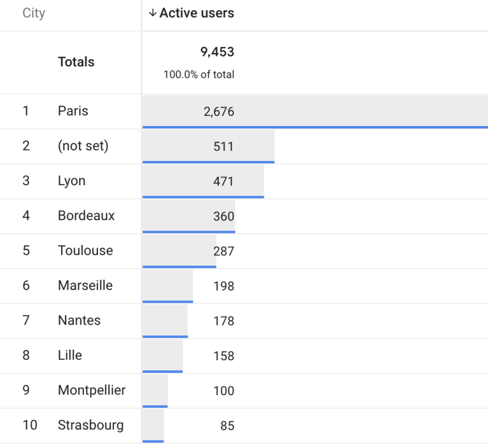Select the Bordeaux city entry
The width and height of the screenshot is (488, 448).
coord(86,216)
